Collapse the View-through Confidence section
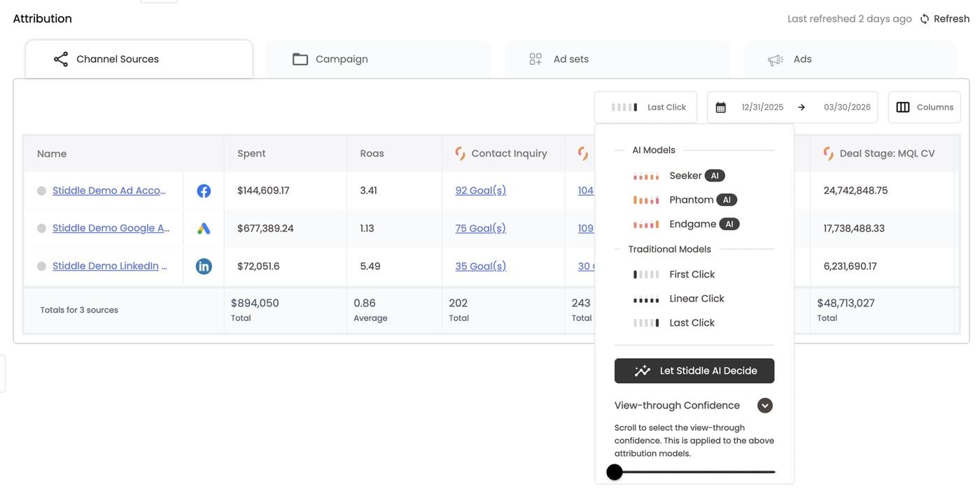The height and width of the screenshot is (491, 980). [765, 406]
